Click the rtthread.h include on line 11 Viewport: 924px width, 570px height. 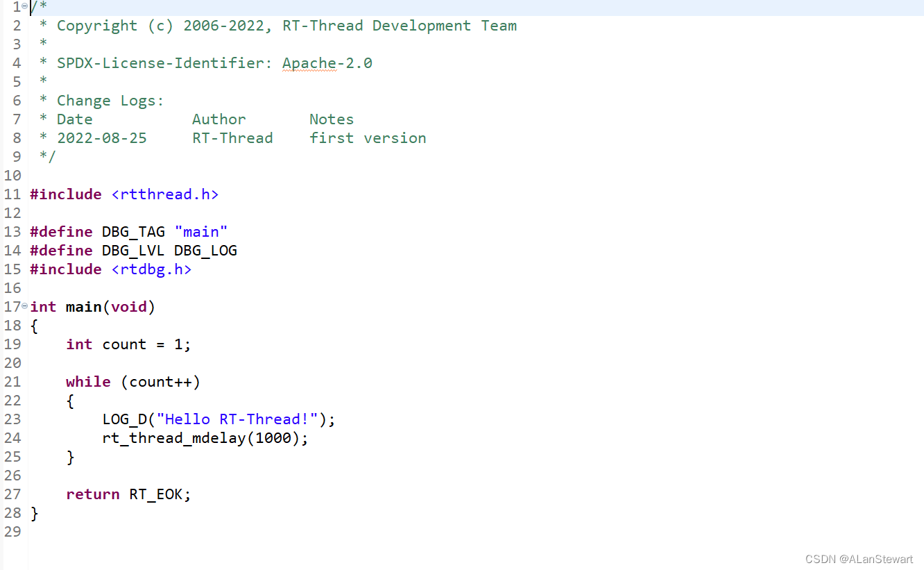pyautogui.click(x=165, y=194)
